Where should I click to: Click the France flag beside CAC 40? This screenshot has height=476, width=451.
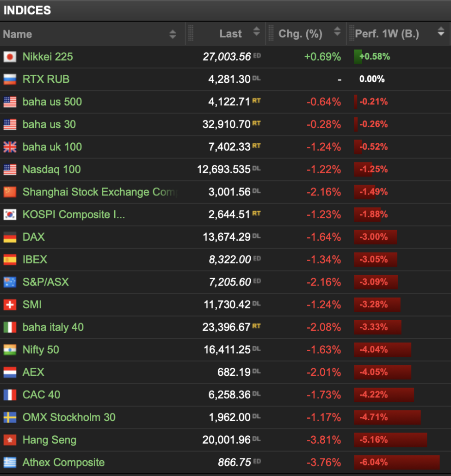10,395
